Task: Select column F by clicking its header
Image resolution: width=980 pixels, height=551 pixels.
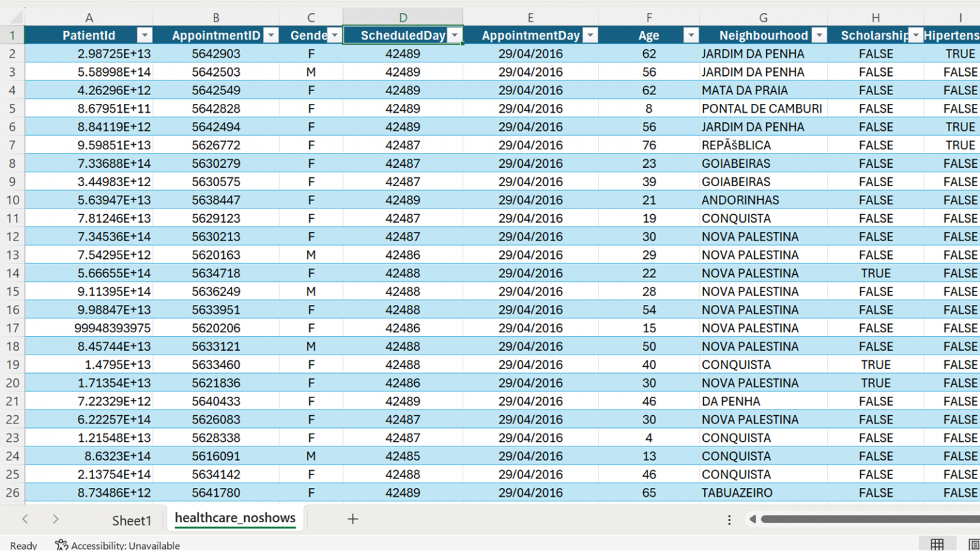Action: coord(649,17)
